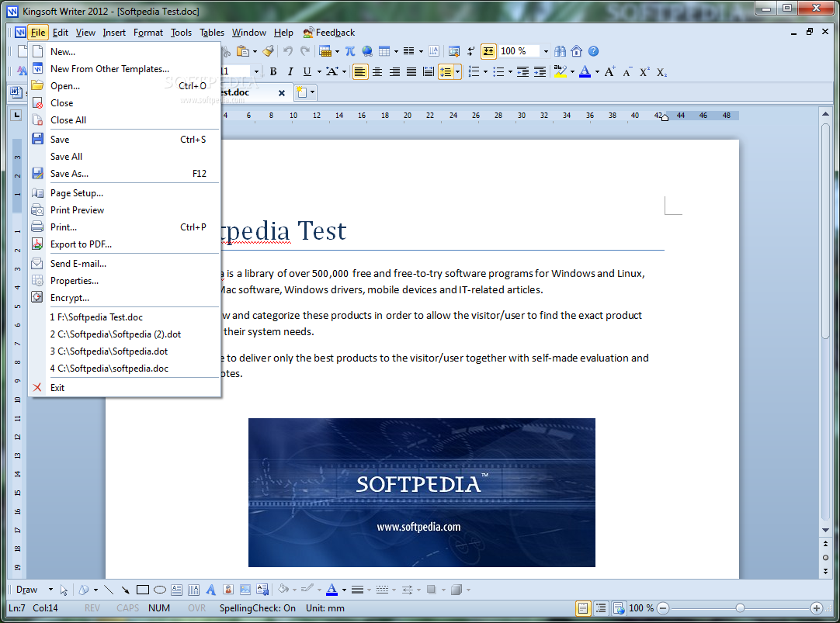Click the home icon in the toolbar

pyautogui.click(x=576, y=51)
